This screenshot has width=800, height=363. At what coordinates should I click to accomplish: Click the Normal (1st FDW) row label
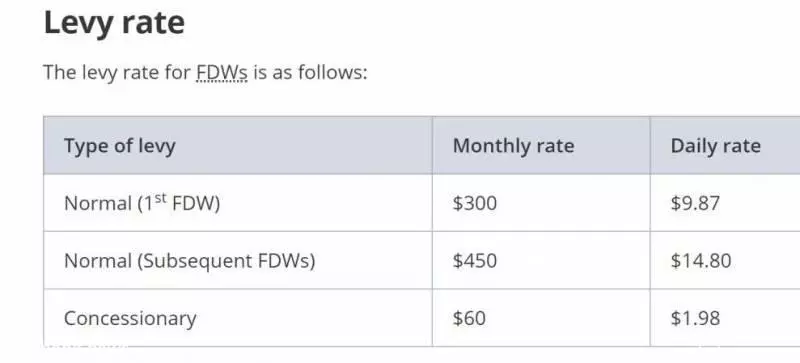tap(142, 203)
